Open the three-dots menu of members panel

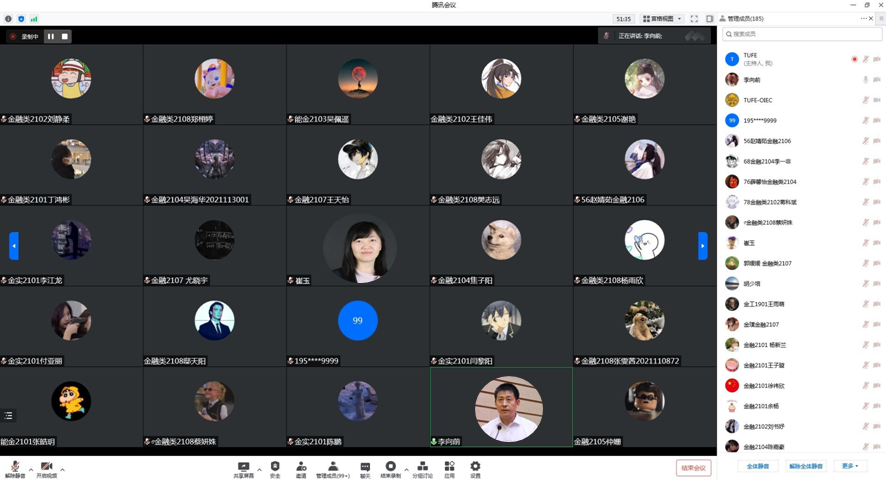pyautogui.click(x=863, y=18)
